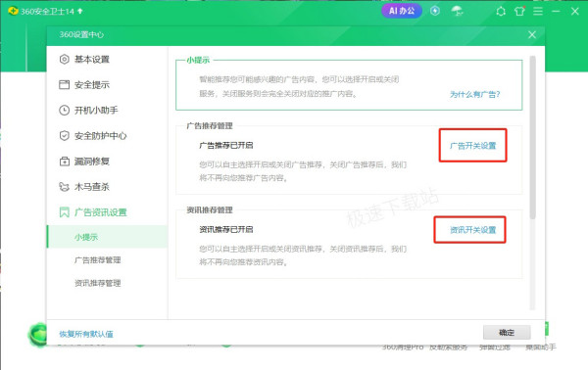This screenshot has width=588, height=370.
Task: Click the 360安全卫士 logo icon
Action: (x=13, y=11)
